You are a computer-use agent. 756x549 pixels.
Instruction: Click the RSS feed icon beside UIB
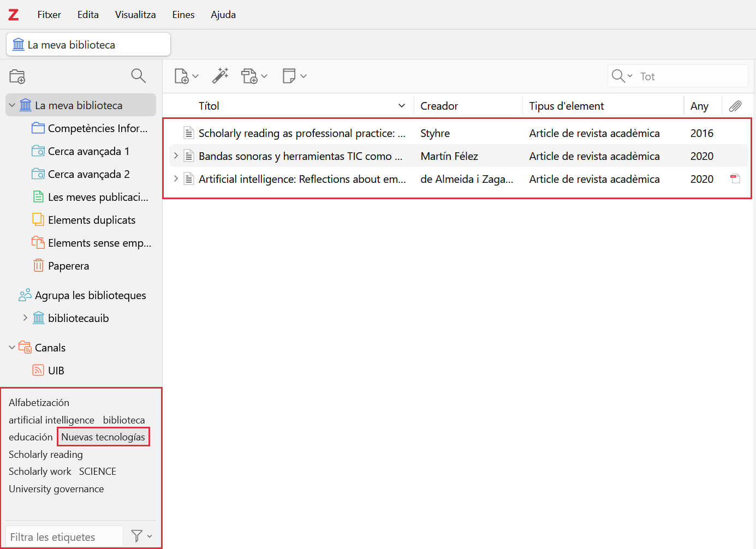(x=38, y=370)
